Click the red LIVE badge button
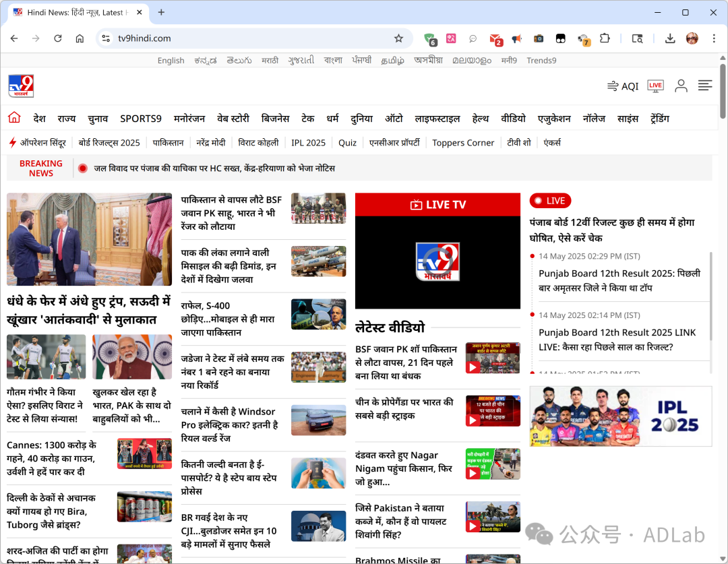This screenshot has height=564, width=728. point(550,201)
